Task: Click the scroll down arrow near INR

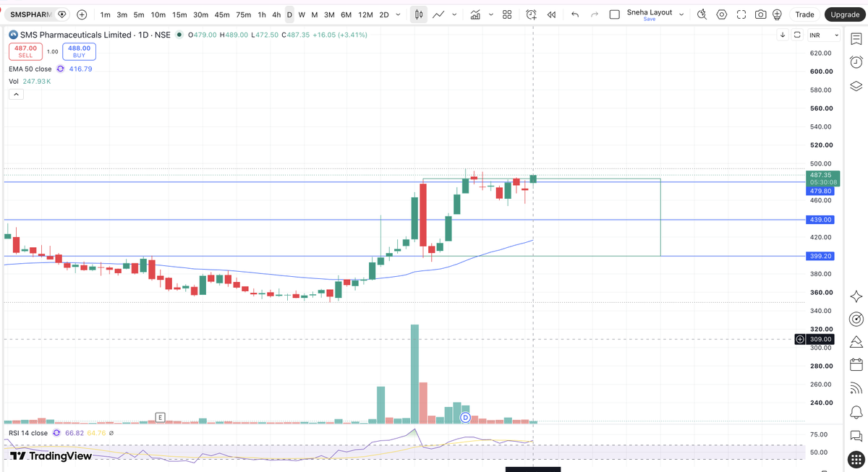Action: (783, 35)
